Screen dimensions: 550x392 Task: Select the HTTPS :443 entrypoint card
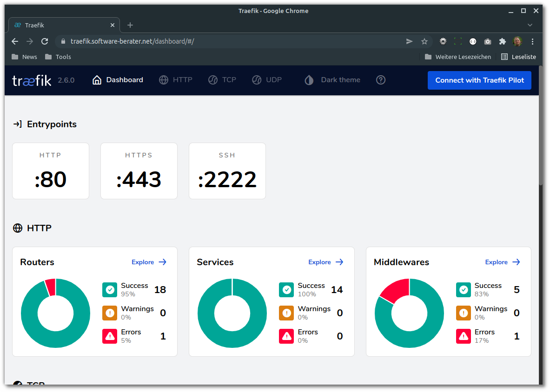point(139,171)
